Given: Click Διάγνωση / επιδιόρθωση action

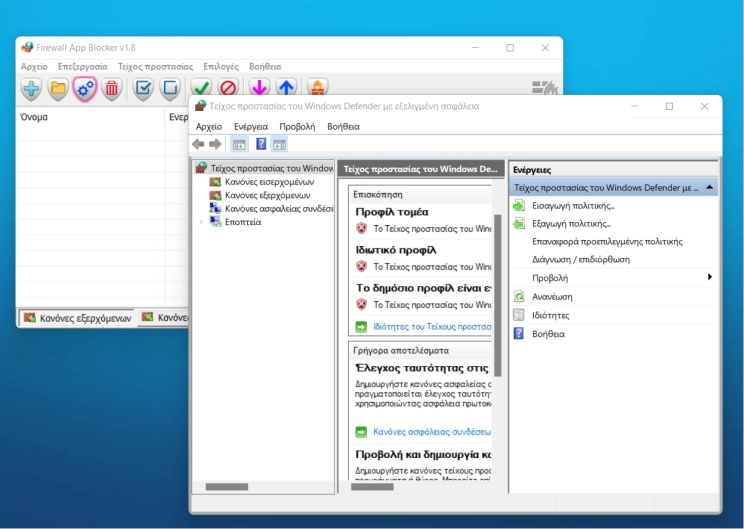Looking at the screenshot, I should 581,260.
